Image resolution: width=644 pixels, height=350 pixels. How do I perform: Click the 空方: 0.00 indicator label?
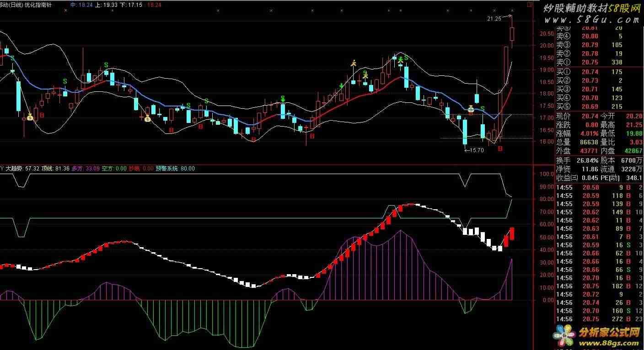point(114,169)
